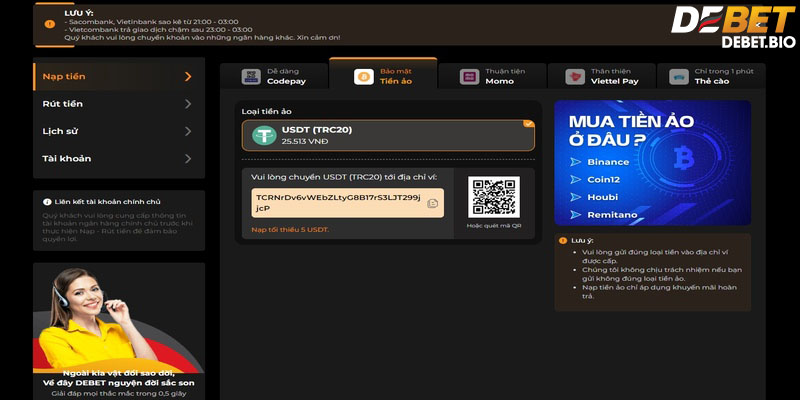800x400 pixels.
Task: Click the Codepay QR icon
Action: (x=251, y=77)
